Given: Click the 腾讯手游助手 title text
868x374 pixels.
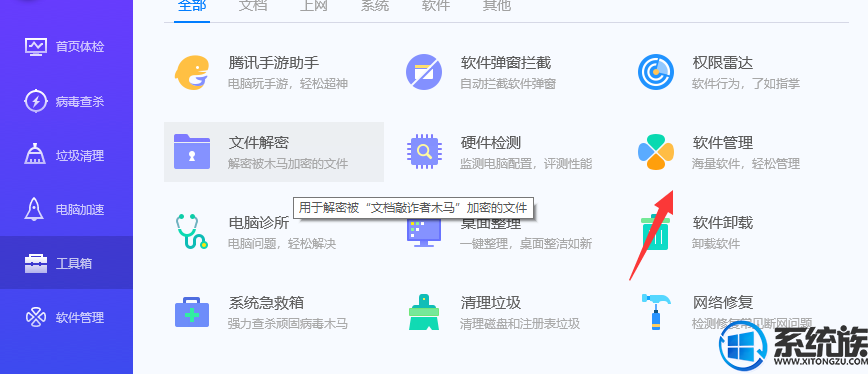Looking at the screenshot, I should point(273,63).
